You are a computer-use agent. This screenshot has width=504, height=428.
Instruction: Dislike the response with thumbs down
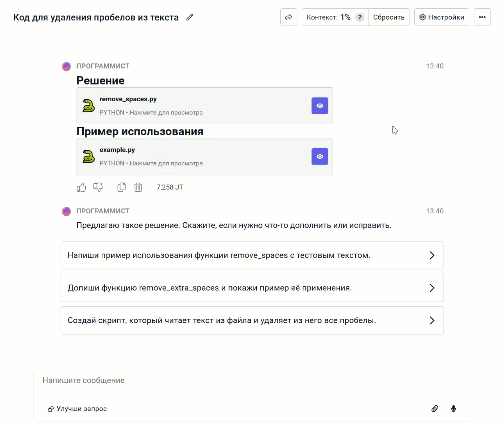(x=98, y=187)
